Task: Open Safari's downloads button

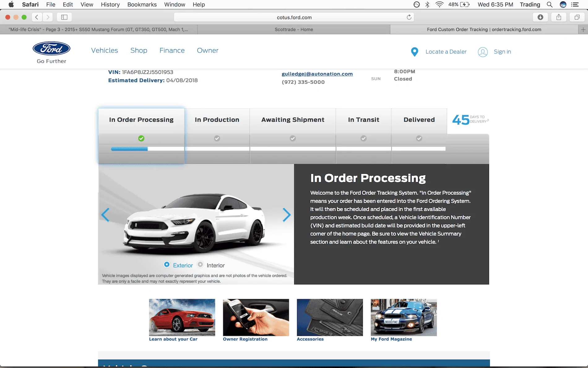Action: coord(540,17)
